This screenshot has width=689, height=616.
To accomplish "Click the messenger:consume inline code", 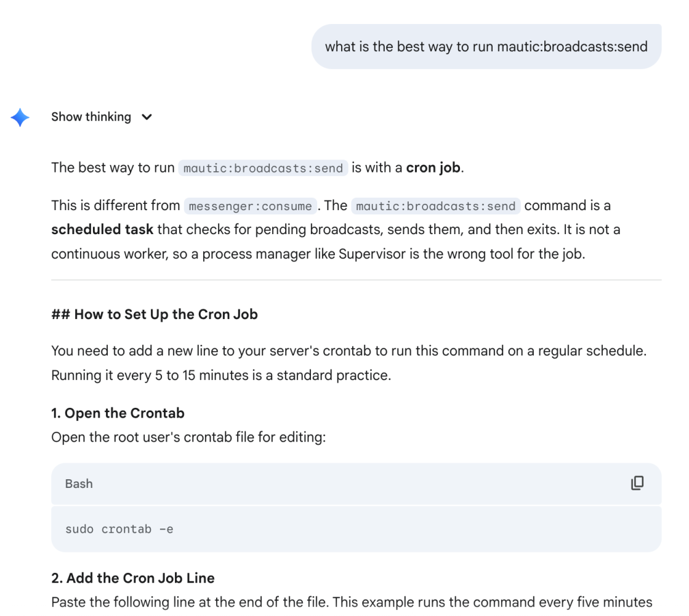I will pyautogui.click(x=251, y=206).
